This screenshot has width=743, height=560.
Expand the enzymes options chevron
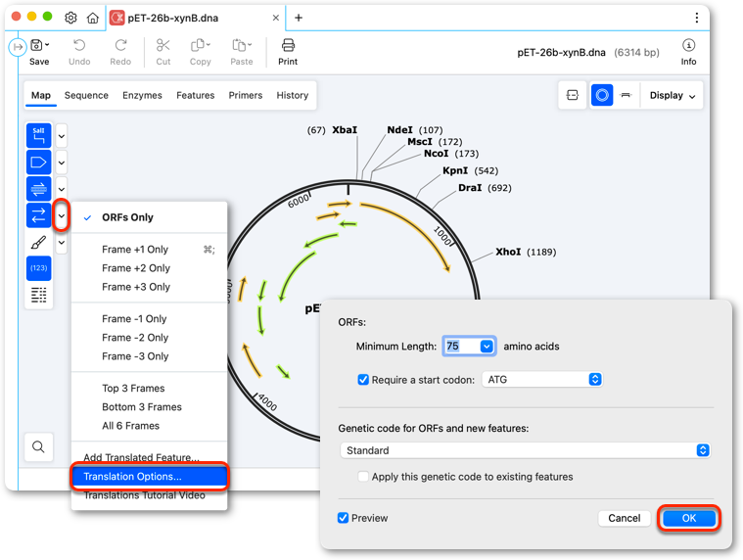(62, 136)
